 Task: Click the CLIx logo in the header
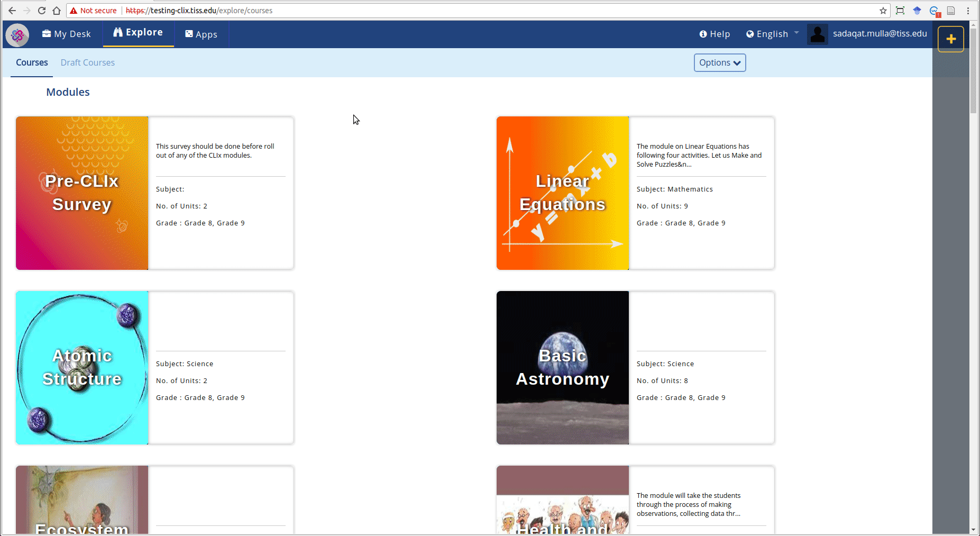click(17, 35)
